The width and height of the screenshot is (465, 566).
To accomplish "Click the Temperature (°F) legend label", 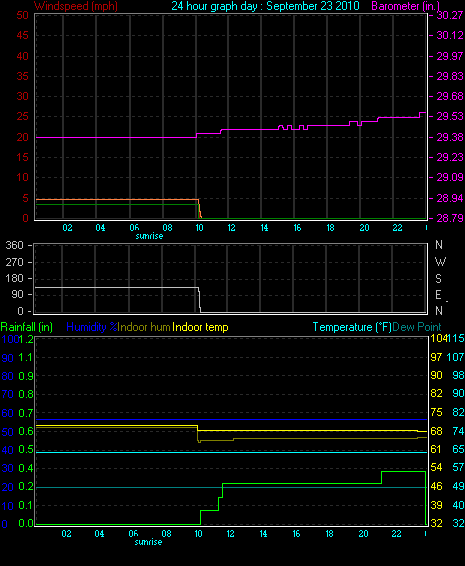I will tap(352, 327).
